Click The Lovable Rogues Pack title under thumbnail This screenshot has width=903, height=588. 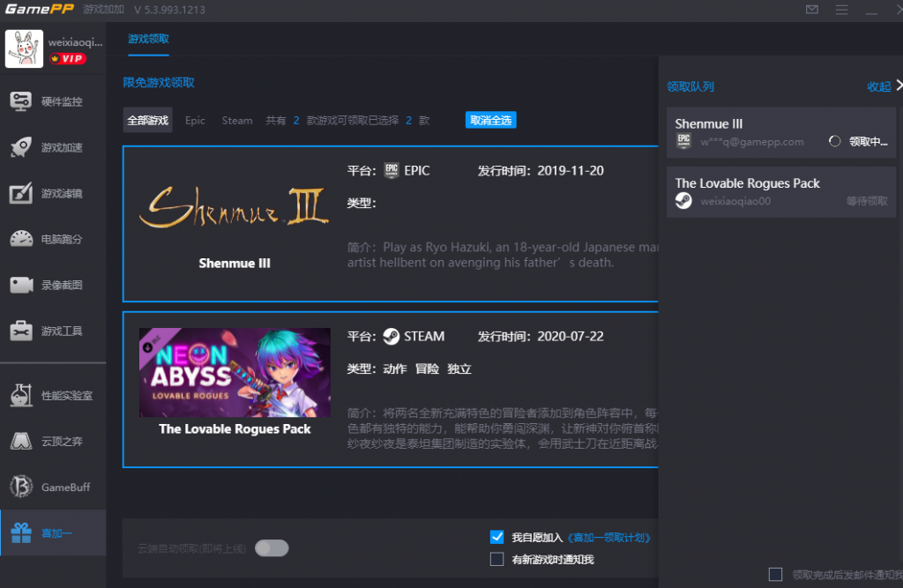[235, 429]
